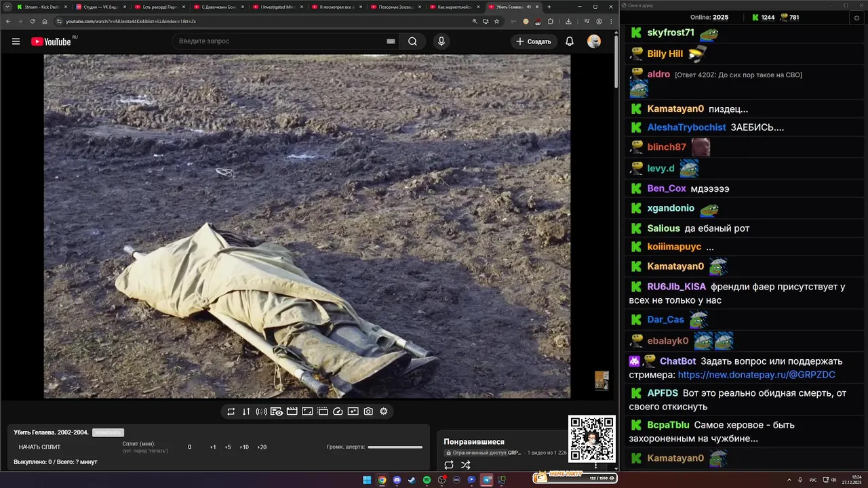Click username BcpaTblu in chat
The width and height of the screenshot is (868, 488).
(x=668, y=425)
